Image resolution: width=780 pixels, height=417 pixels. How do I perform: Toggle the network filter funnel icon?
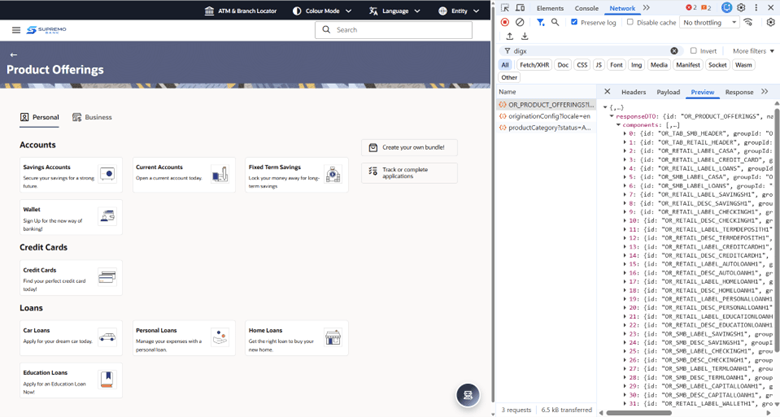540,22
